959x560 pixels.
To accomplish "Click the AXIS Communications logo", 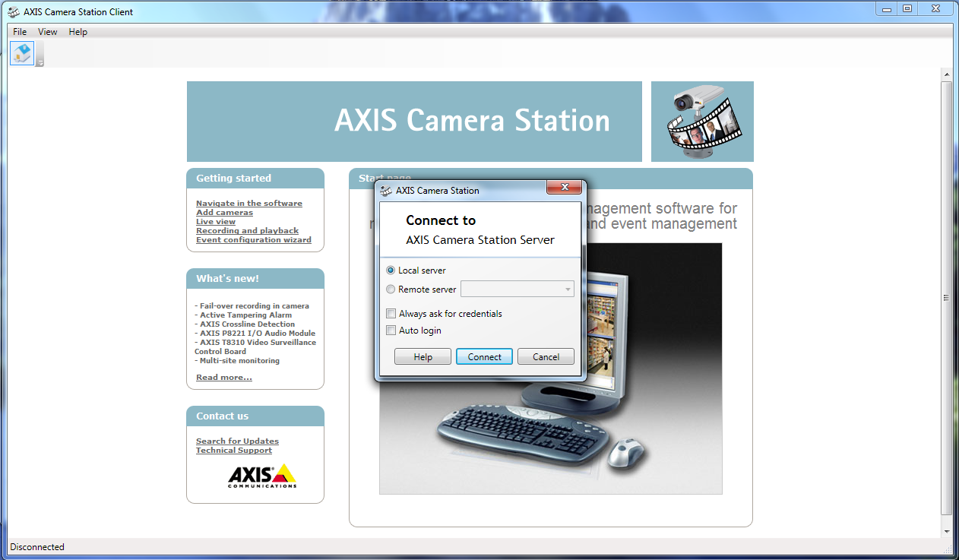I will (x=262, y=476).
